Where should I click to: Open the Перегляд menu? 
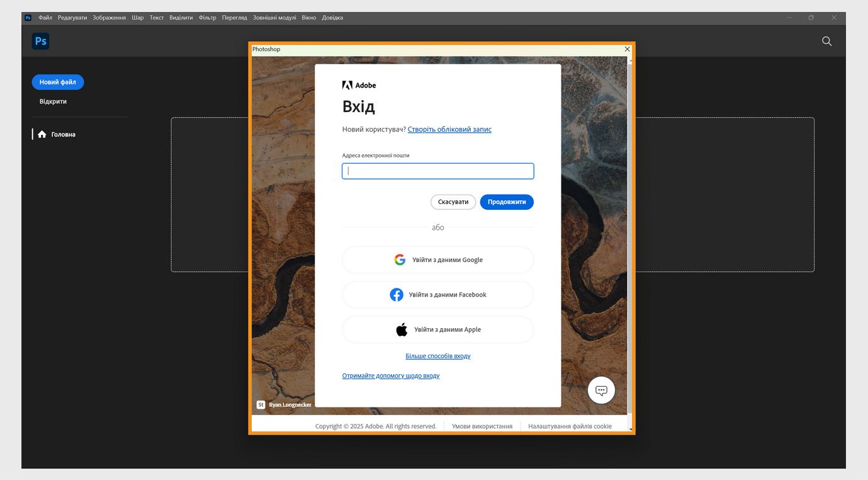[x=235, y=18]
